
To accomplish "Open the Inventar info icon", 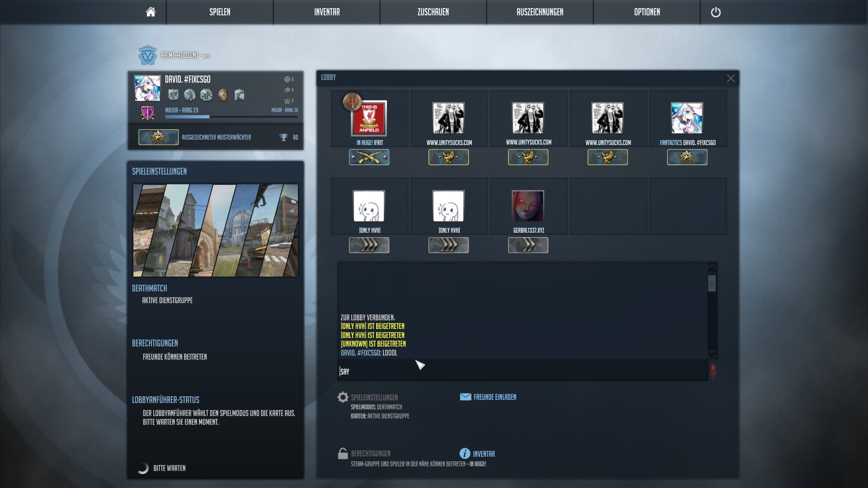I will tap(465, 454).
